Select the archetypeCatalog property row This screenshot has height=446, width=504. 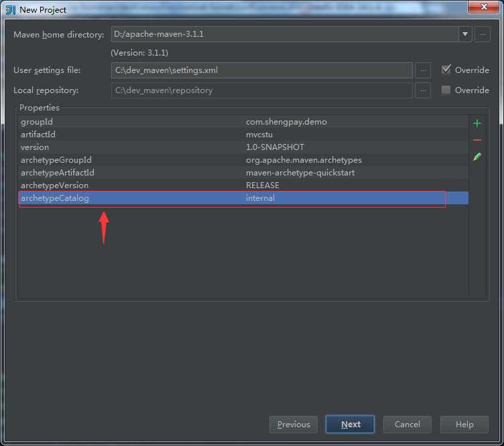(243, 198)
